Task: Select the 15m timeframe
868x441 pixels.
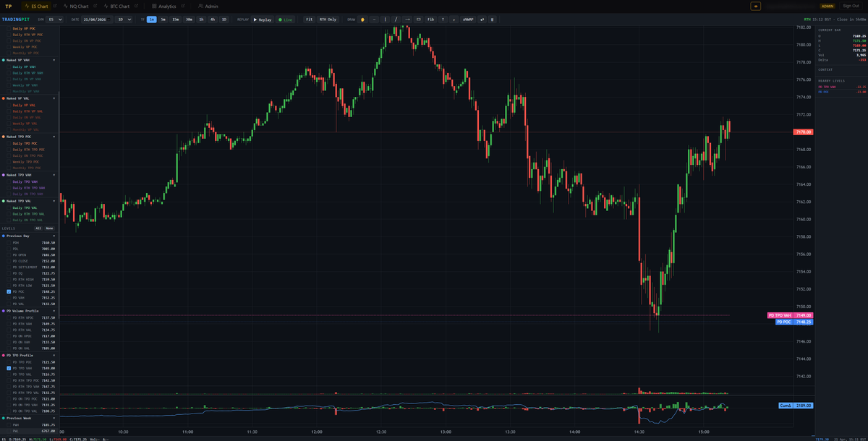Action: pyautogui.click(x=175, y=20)
